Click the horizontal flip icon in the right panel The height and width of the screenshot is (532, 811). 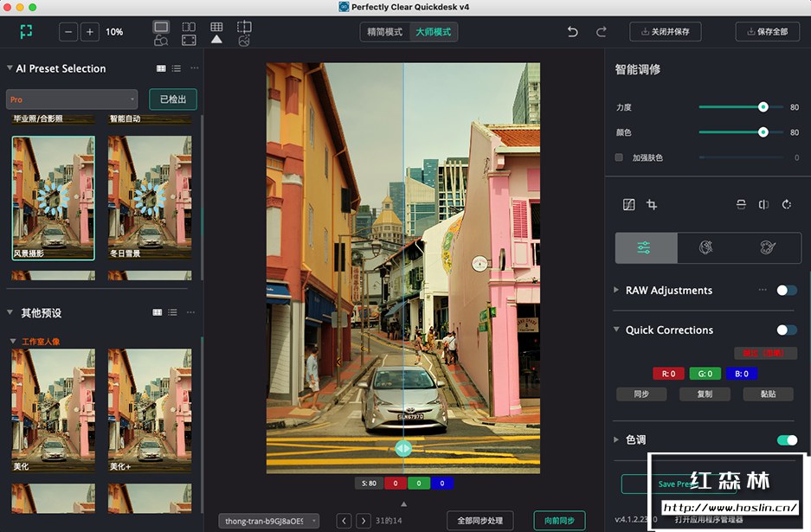[x=764, y=205]
